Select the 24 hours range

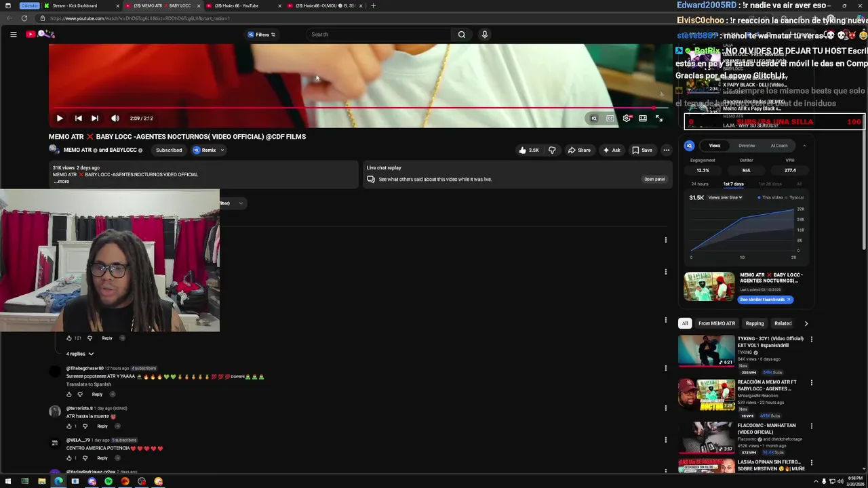700,184
